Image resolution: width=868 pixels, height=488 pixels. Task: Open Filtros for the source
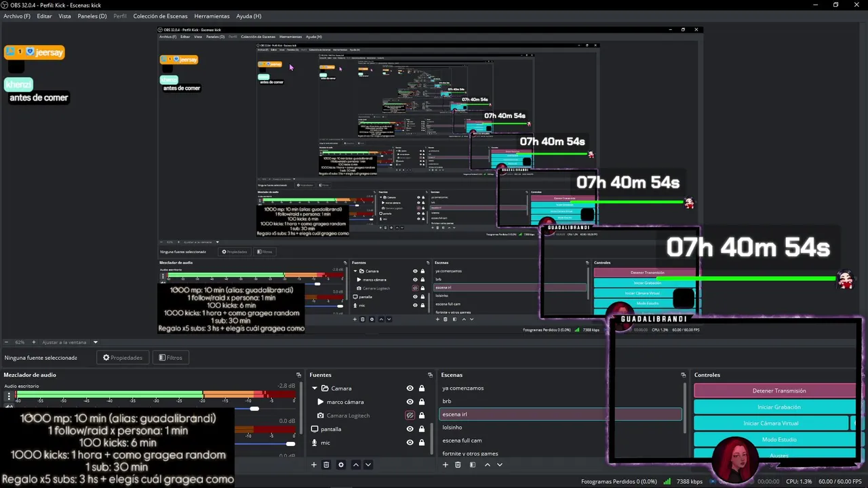(x=170, y=357)
